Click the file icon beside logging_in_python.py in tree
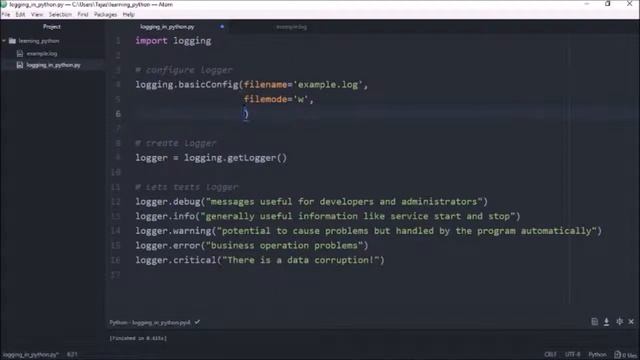The width and height of the screenshot is (640, 360). tap(20, 65)
